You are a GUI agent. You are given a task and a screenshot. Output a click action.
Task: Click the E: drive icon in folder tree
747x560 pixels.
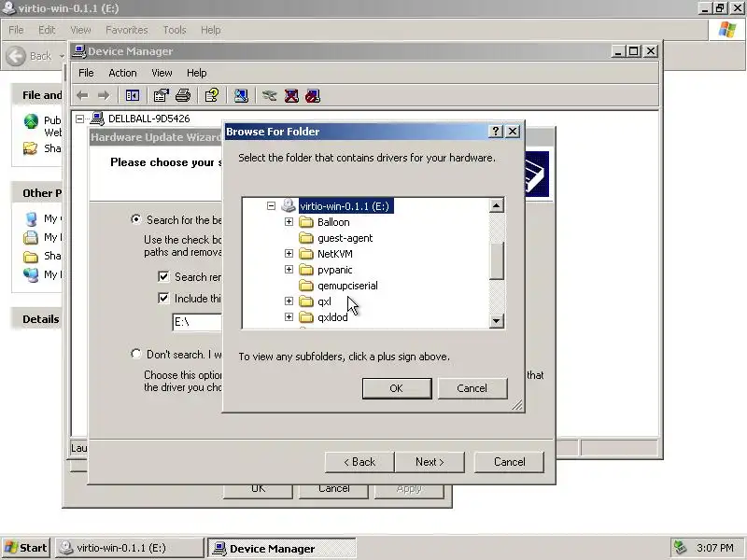[289, 205]
